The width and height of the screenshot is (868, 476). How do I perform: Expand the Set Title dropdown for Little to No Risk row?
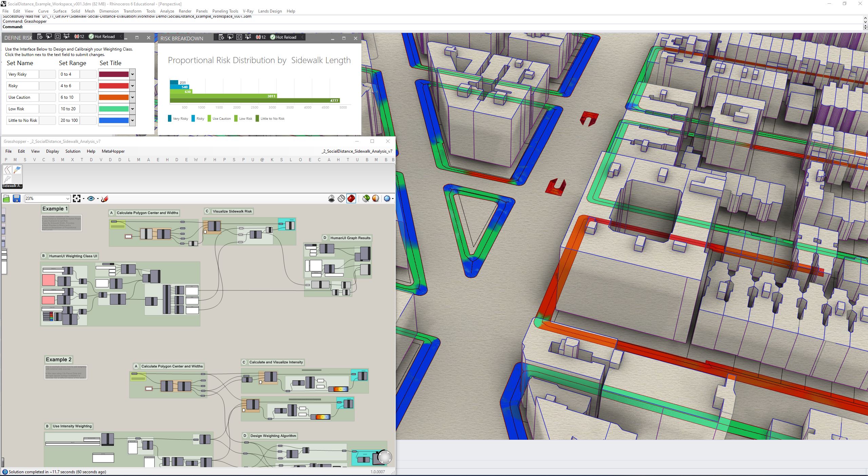(132, 120)
